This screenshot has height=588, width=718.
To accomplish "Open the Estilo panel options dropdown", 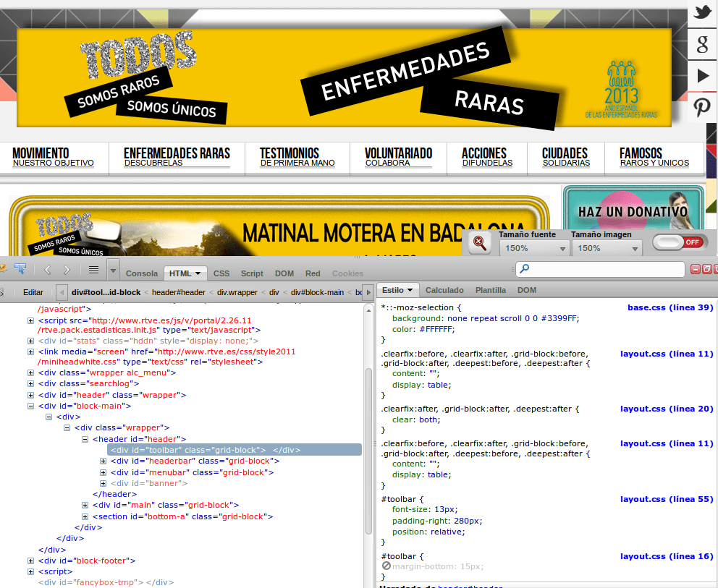I will click(410, 290).
